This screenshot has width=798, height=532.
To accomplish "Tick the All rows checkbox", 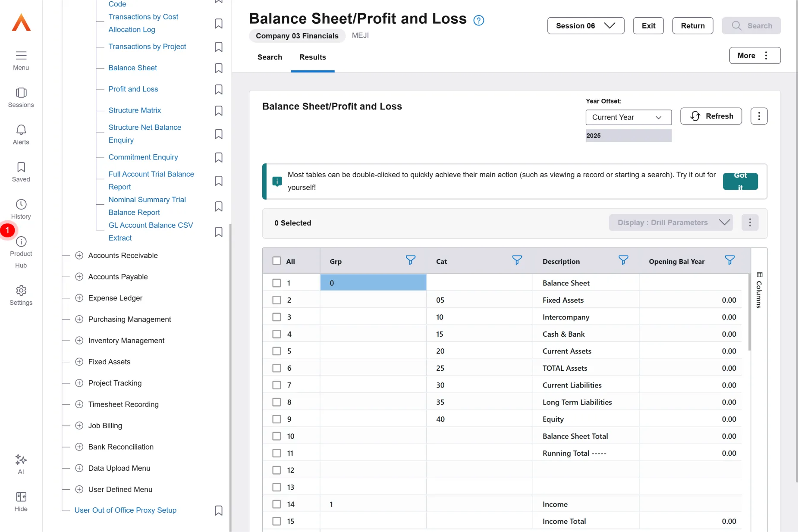I will (x=276, y=261).
